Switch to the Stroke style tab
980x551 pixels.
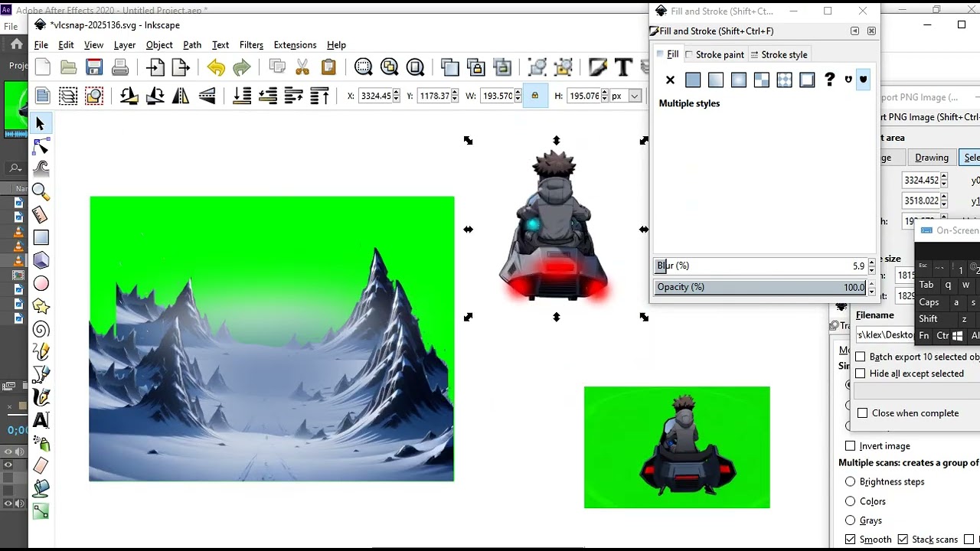pos(779,54)
